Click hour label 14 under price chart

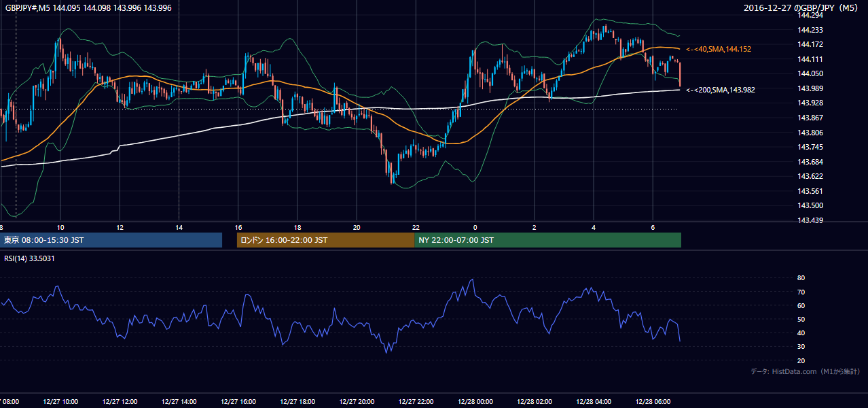179,227
